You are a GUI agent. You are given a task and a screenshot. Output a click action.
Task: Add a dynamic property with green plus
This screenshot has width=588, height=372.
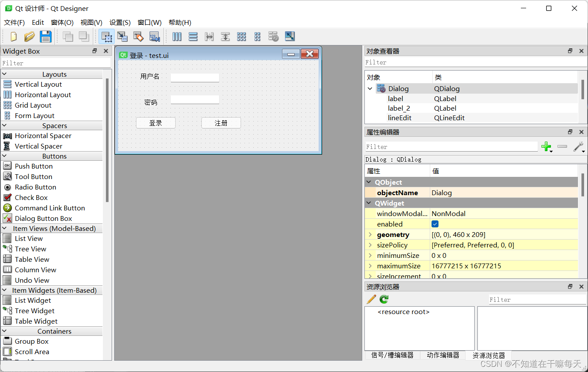click(x=546, y=147)
